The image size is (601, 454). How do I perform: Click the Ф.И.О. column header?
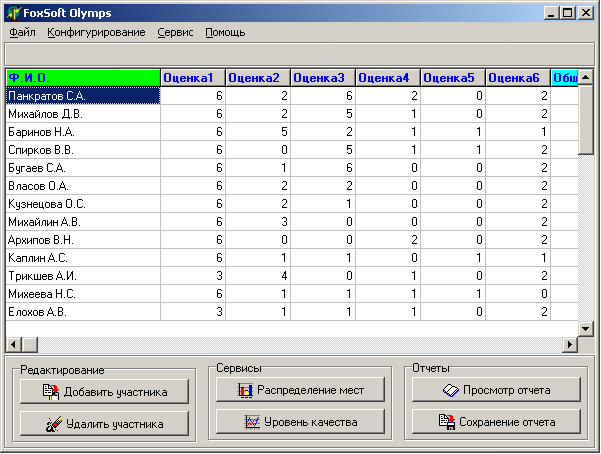tap(83, 78)
